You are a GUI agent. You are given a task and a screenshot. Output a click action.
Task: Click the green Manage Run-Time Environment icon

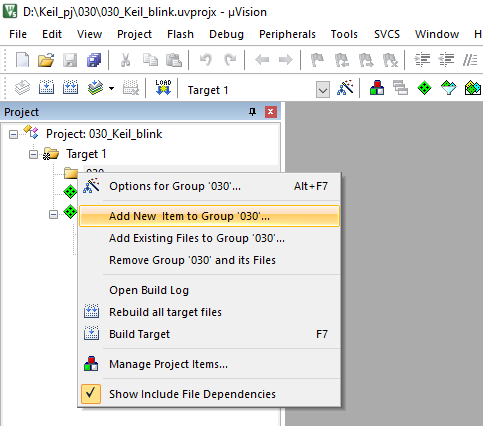(x=424, y=88)
